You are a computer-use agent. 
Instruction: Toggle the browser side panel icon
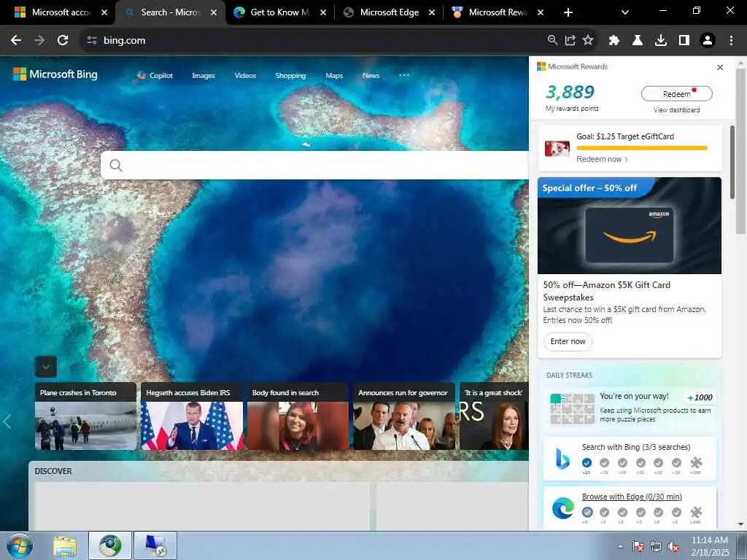684,41
